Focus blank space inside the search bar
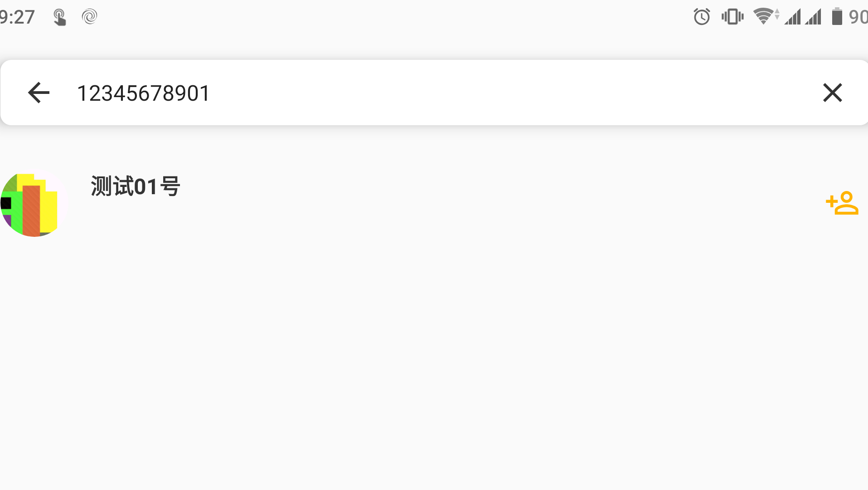Viewport: 868px width, 490px height. click(499, 93)
